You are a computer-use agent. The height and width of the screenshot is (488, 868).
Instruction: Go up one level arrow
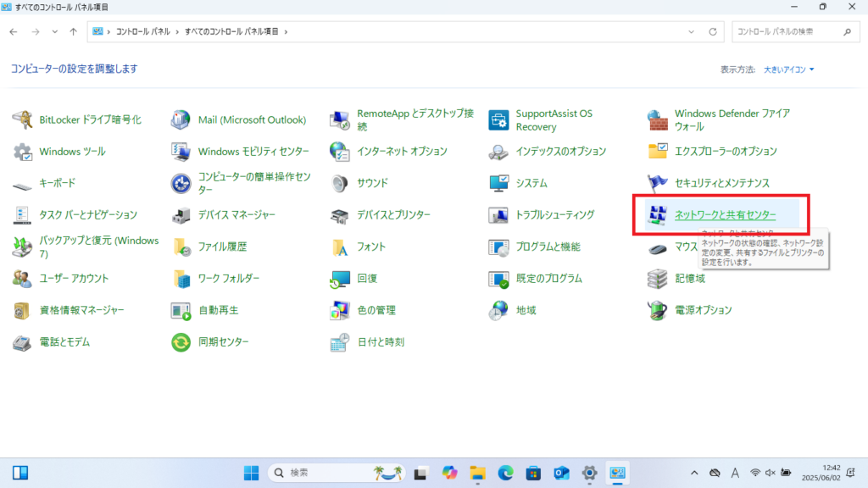(73, 31)
